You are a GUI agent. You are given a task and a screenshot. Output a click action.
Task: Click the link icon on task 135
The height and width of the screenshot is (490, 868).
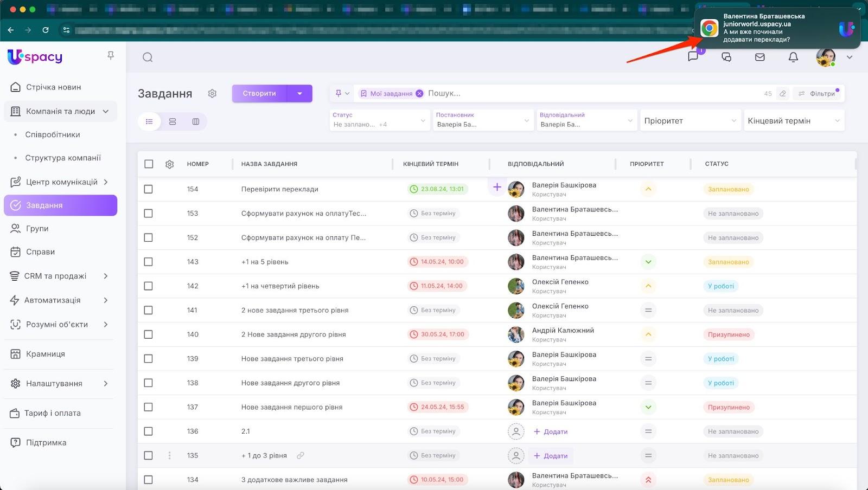click(300, 455)
